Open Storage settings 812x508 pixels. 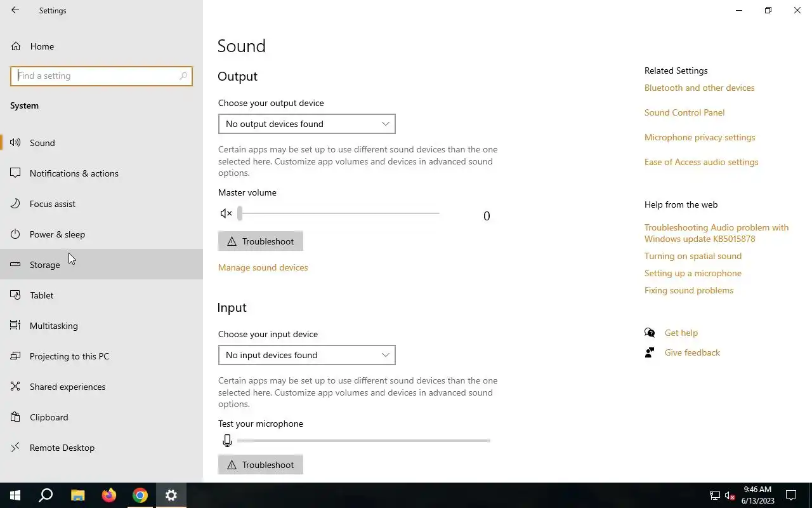101,265
